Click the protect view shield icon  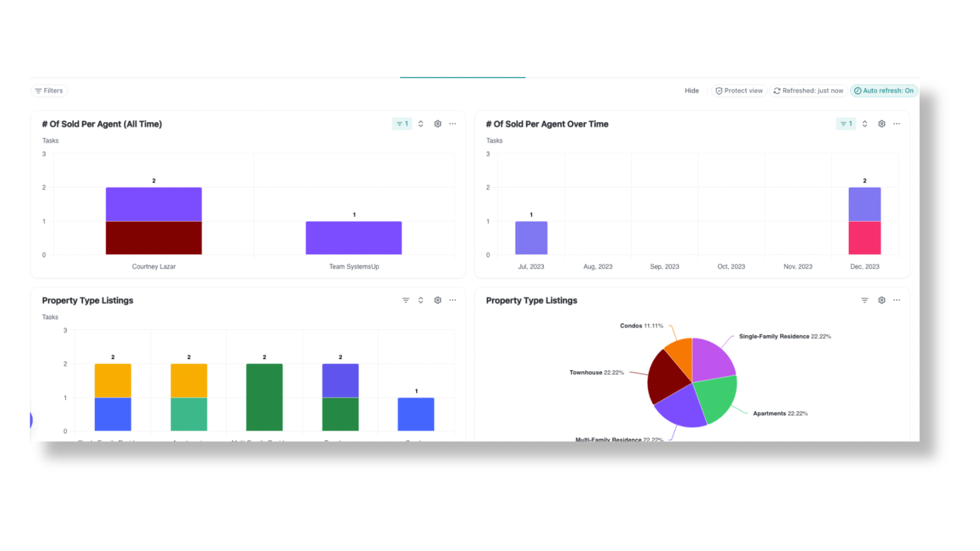click(x=720, y=90)
